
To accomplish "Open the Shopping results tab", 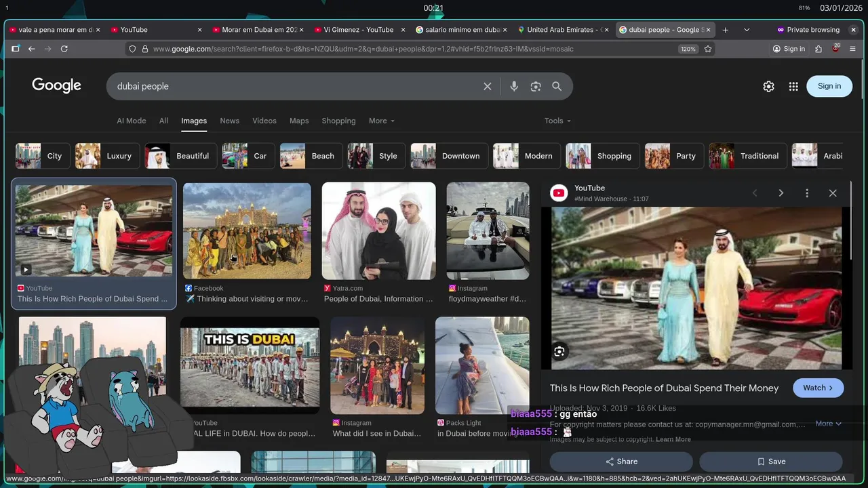I will (338, 121).
